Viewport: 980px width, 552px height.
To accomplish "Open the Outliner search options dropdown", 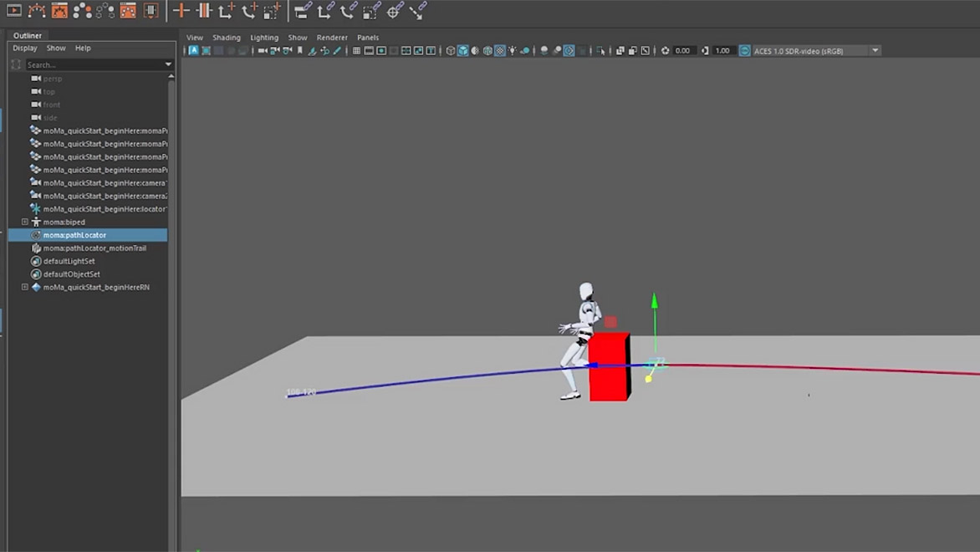I will (x=168, y=64).
